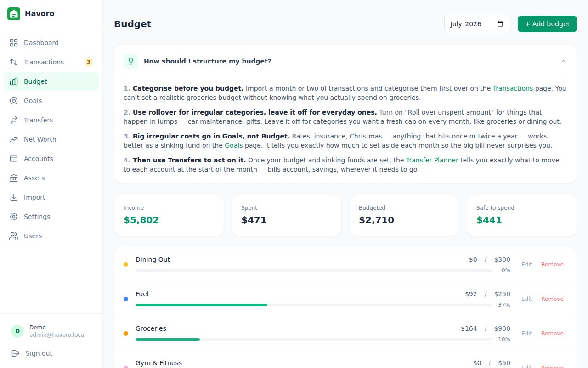Screen dimensions: 588x368
Task: Follow the Transactions link in tip 1
Action: tap(513, 88)
